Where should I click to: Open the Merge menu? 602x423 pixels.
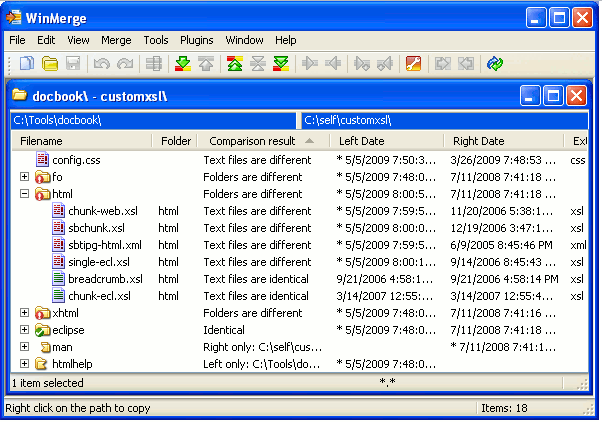point(116,40)
